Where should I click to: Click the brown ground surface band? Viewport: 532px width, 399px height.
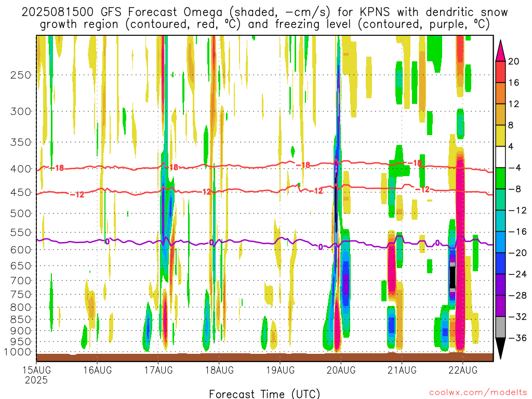[264, 357]
